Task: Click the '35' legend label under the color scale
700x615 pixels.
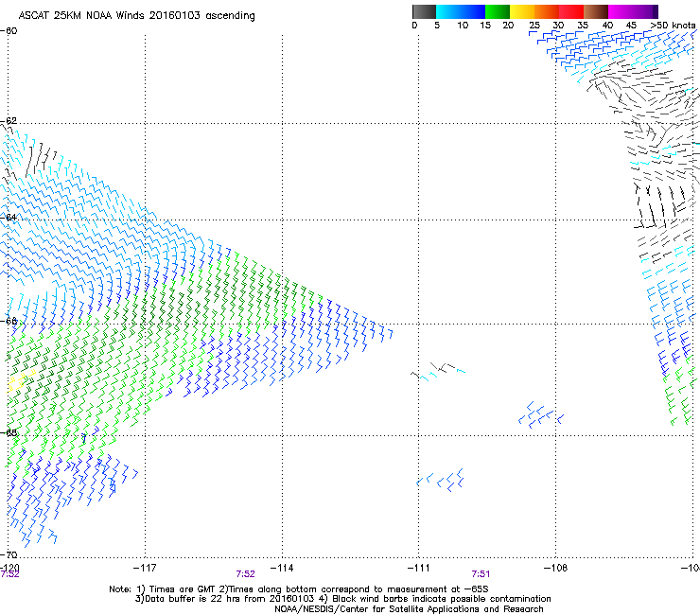Action: click(583, 25)
